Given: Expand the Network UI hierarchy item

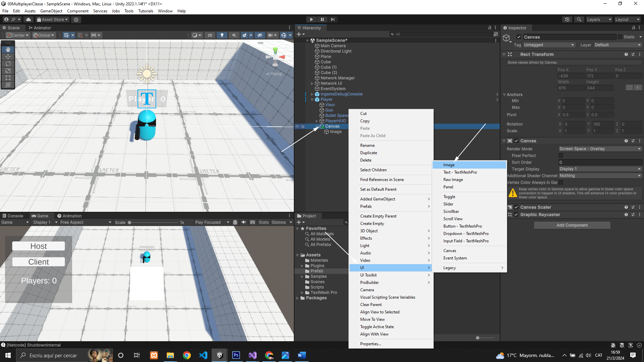Looking at the screenshot, I should (x=312, y=83).
